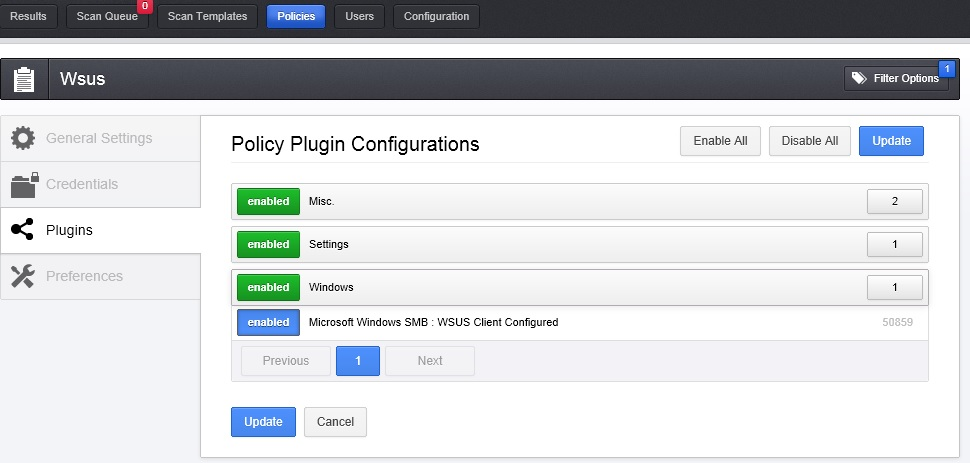Disable the WSUS Client Configured plugin

[268, 322]
